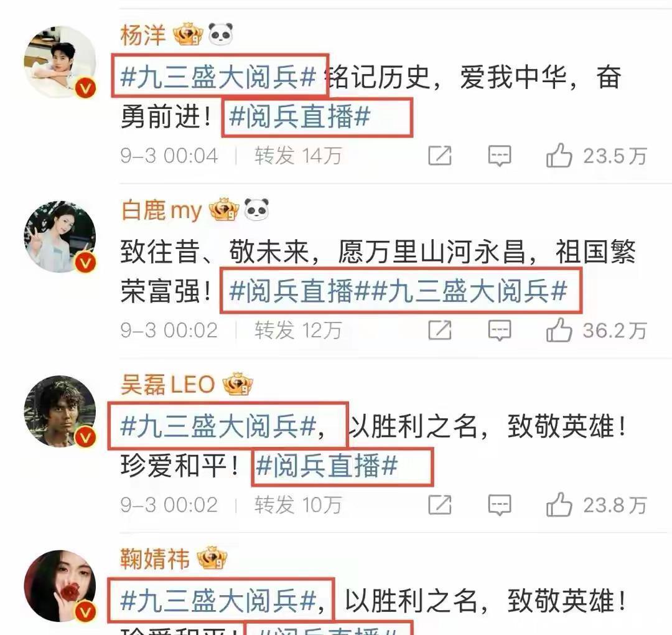This screenshot has width=672, height=635.
Task: Open the #九三盛大阅兵# hashtag in 杨洋's post
Action: pyautogui.click(x=219, y=77)
